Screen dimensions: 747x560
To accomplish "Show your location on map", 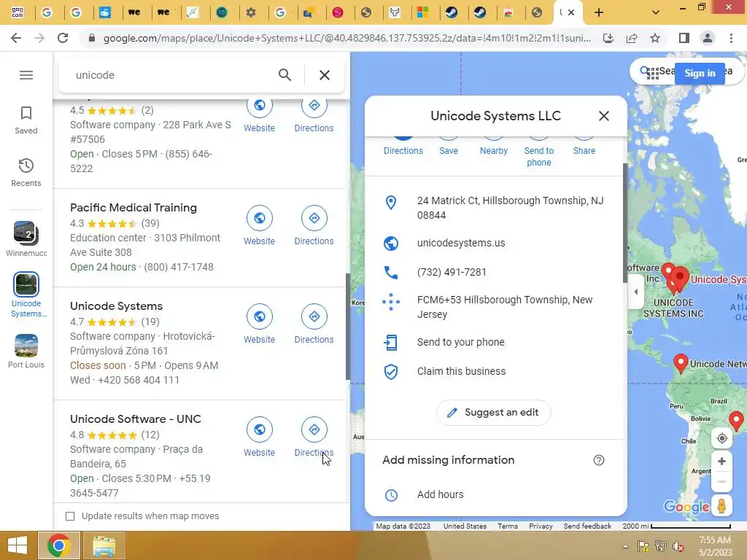I will click(721, 438).
